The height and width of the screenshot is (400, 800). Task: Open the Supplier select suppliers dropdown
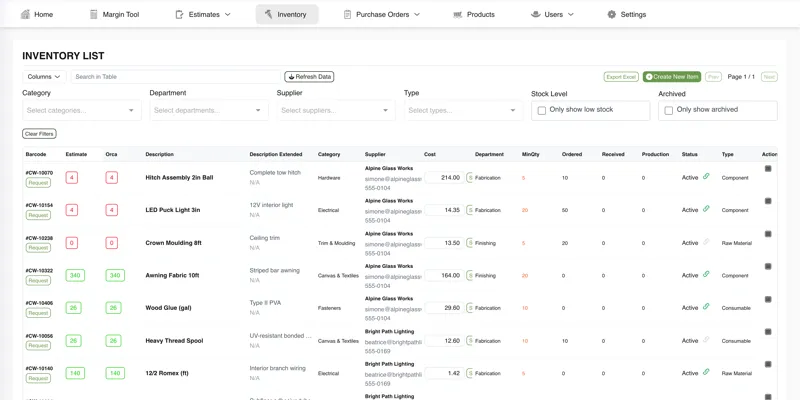(336, 110)
